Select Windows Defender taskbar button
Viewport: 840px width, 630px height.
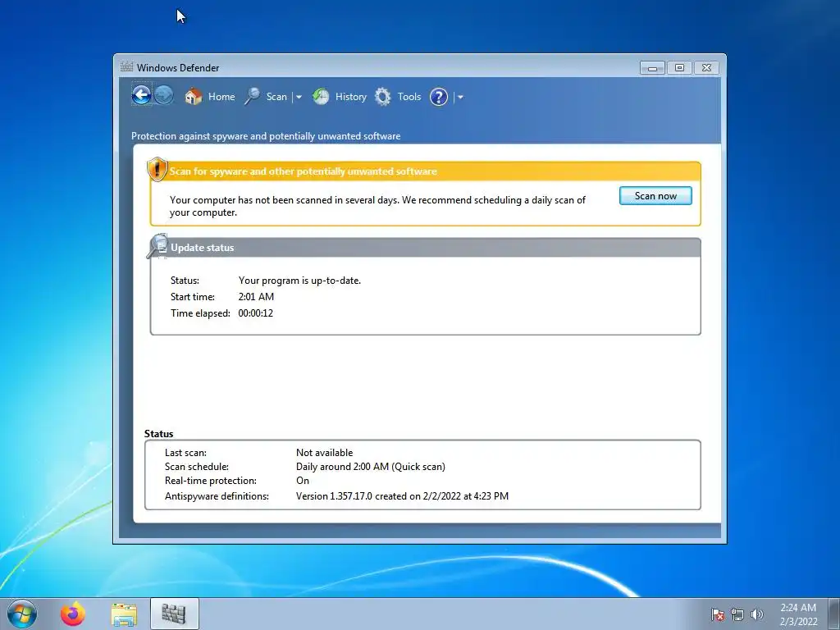click(174, 614)
